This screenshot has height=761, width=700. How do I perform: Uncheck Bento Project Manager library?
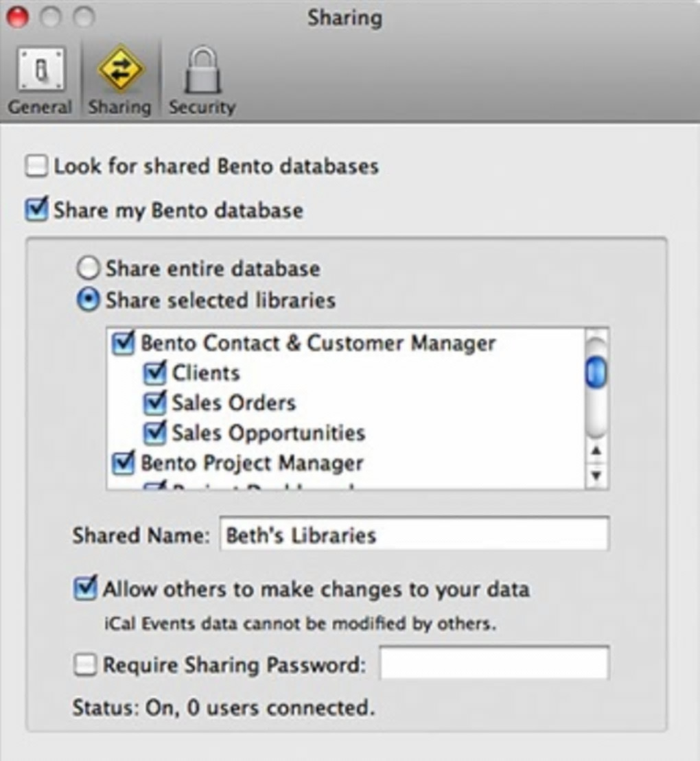click(x=124, y=463)
